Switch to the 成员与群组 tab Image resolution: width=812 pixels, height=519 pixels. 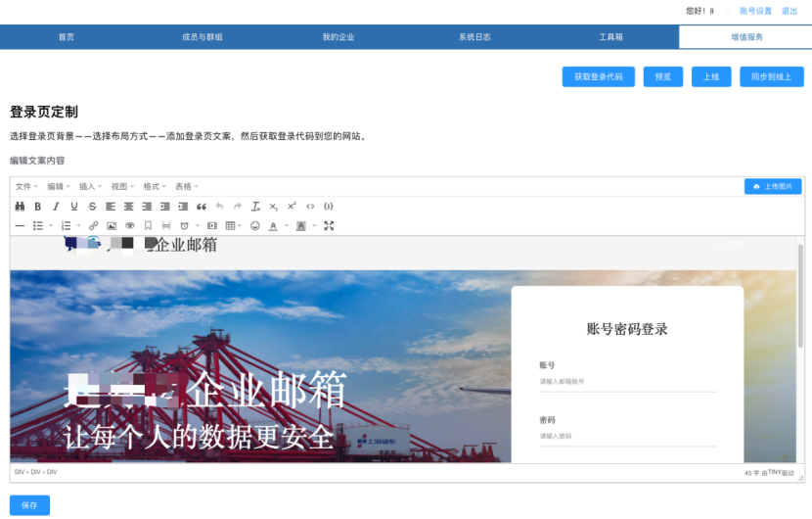pyautogui.click(x=202, y=37)
